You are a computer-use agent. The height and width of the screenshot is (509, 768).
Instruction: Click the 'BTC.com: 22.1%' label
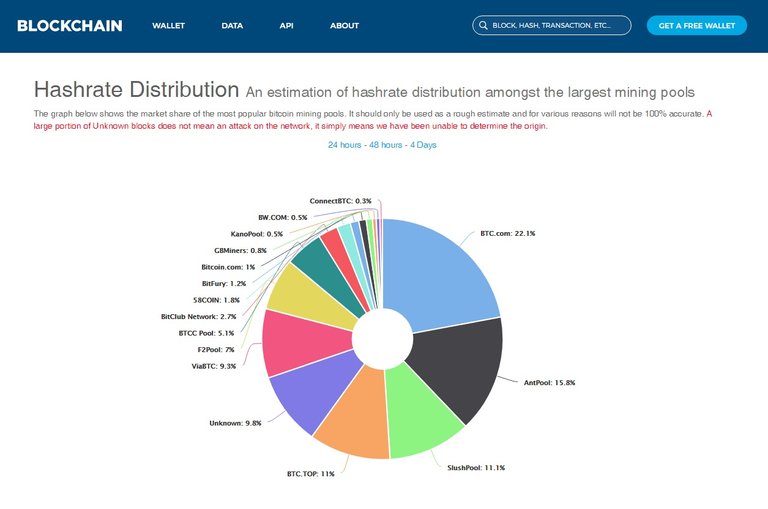tap(507, 234)
